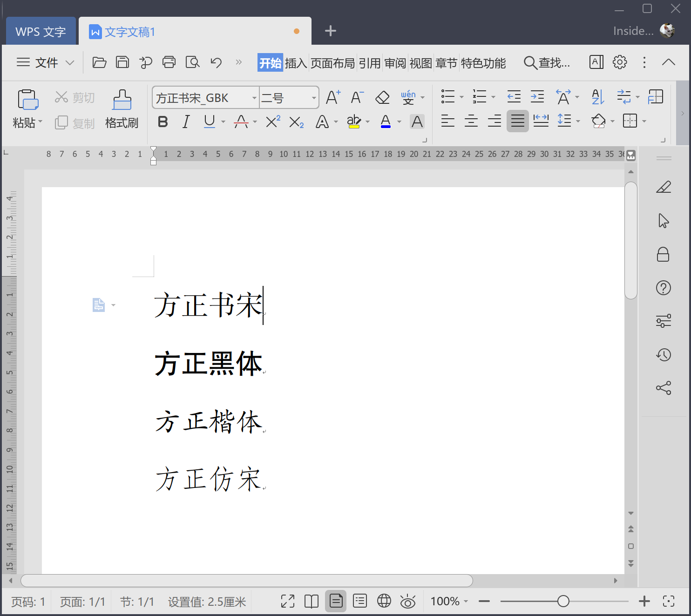Viewport: 691px width, 616px height.
Task: Switch to the 引用 tab
Action: [370, 63]
